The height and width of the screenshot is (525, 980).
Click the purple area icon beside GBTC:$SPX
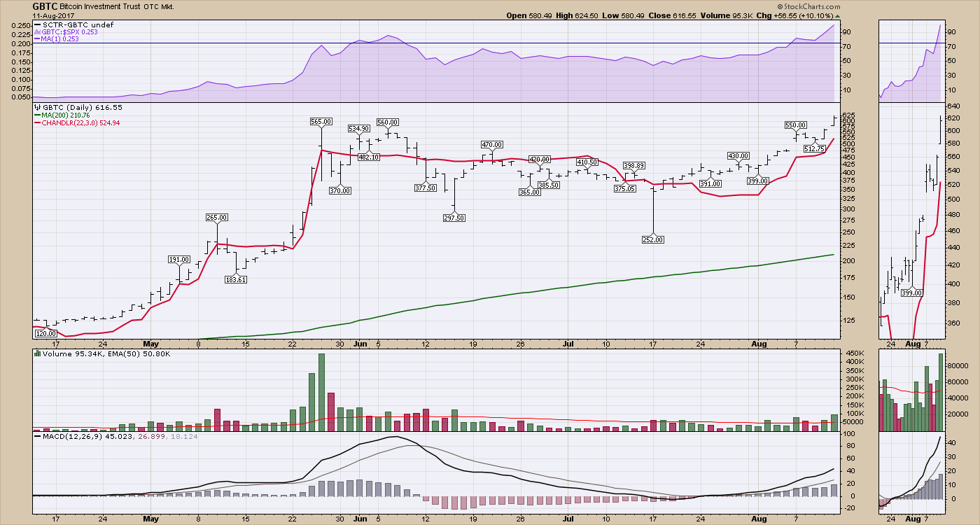(x=37, y=32)
